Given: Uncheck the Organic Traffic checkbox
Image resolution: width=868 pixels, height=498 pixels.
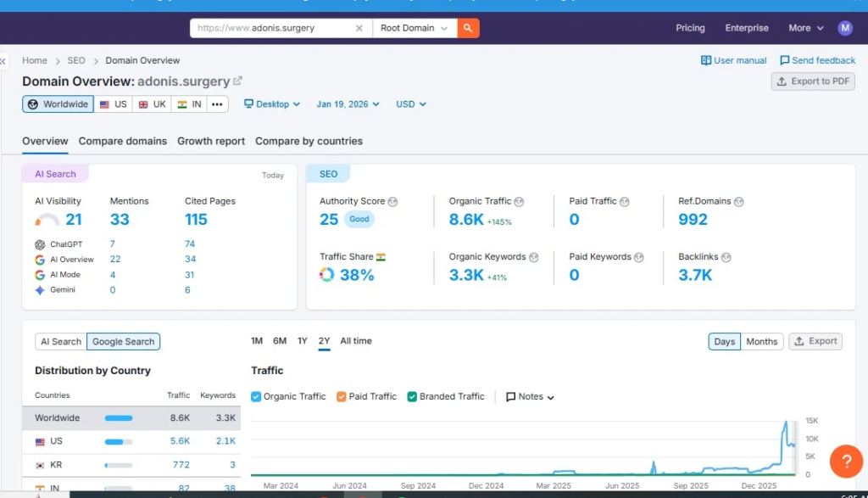Looking at the screenshot, I should click(x=257, y=396).
